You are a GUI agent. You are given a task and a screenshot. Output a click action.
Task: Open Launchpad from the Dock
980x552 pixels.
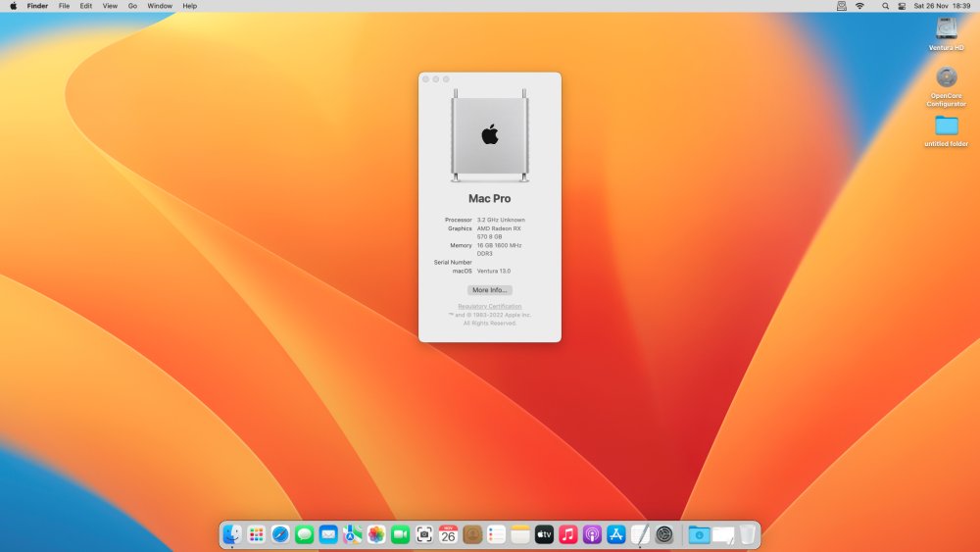click(256, 534)
